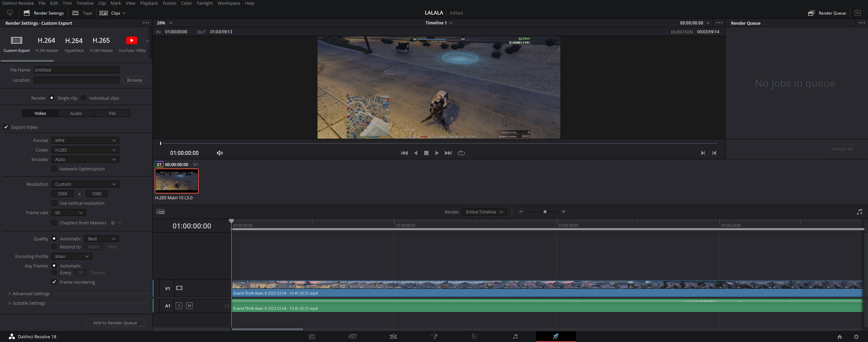
Task: Open the Format MP4 dropdown
Action: pyautogui.click(x=85, y=140)
